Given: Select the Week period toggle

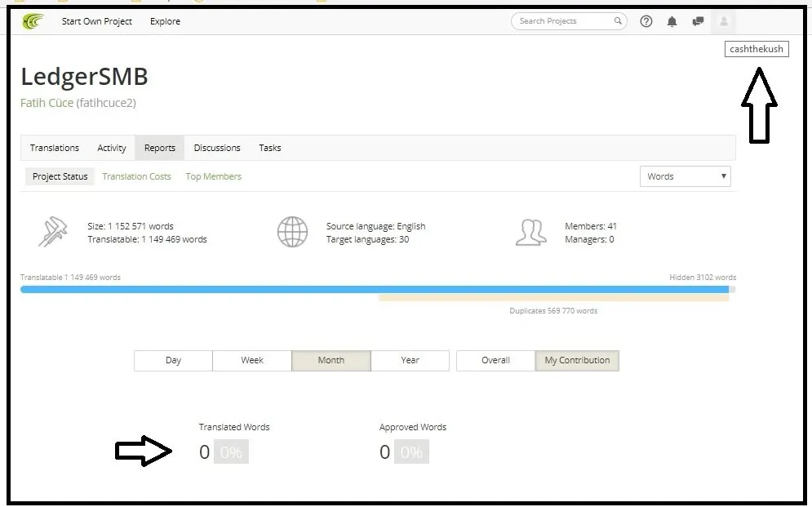Looking at the screenshot, I should coord(252,360).
